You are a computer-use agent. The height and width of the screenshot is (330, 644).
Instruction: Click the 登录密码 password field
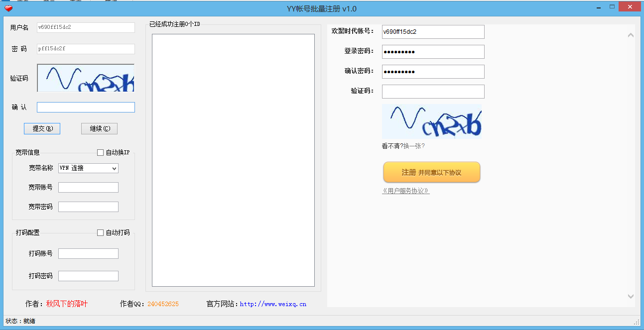click(433, 52)
